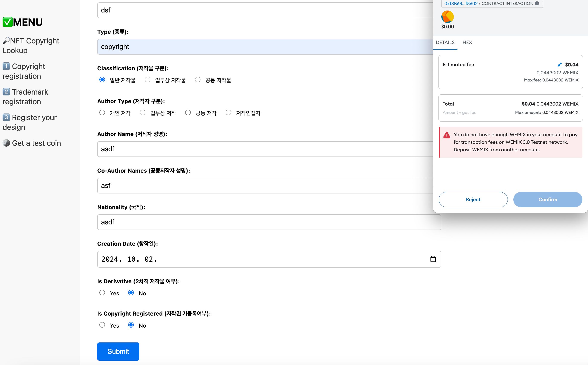Select 업무상 저작물 classification radio
The image size is (588, 365).
pyautogui.click(x=148, y=80)
